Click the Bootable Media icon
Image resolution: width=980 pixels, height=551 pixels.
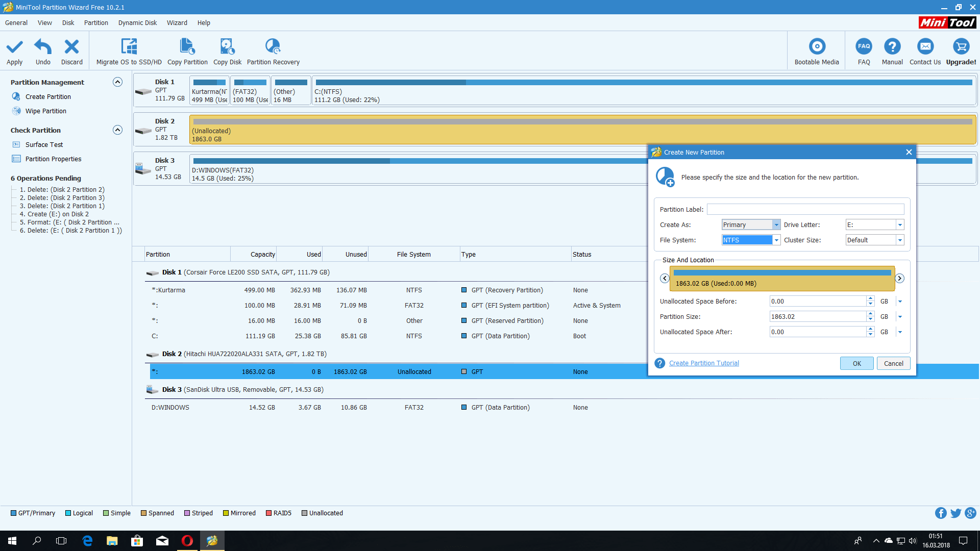point(817,47)
